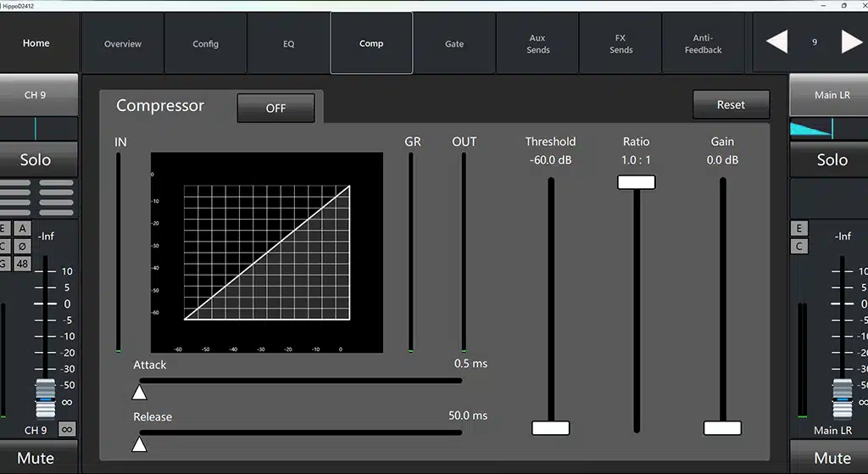Screen dimensions: 868x474
Task: Minimize the HippoD2412 window
Action: click(824, 6)
